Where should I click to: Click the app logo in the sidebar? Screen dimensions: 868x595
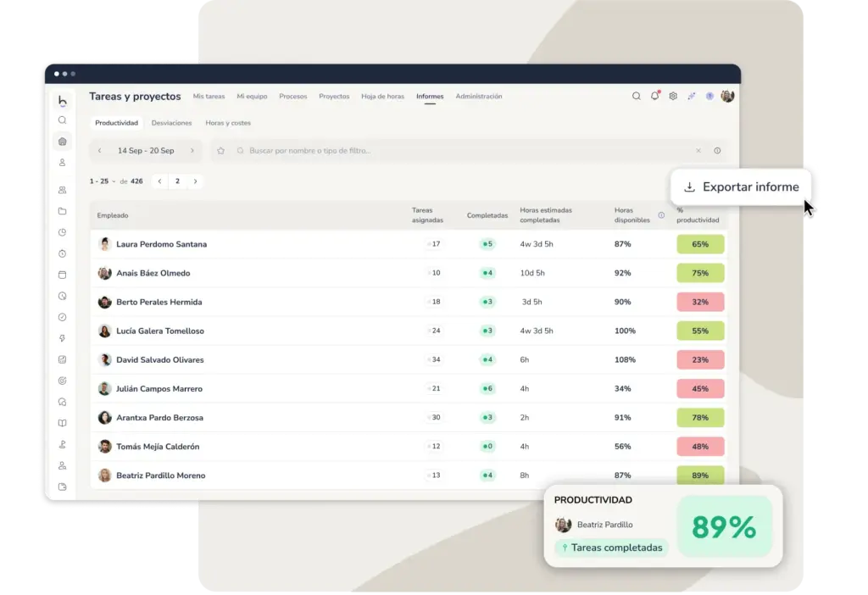63,100
